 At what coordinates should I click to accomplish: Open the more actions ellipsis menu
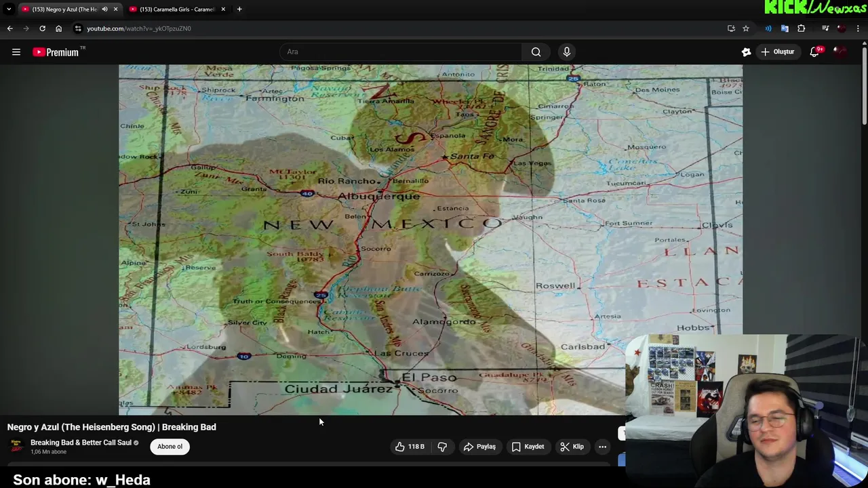[602, 447]
